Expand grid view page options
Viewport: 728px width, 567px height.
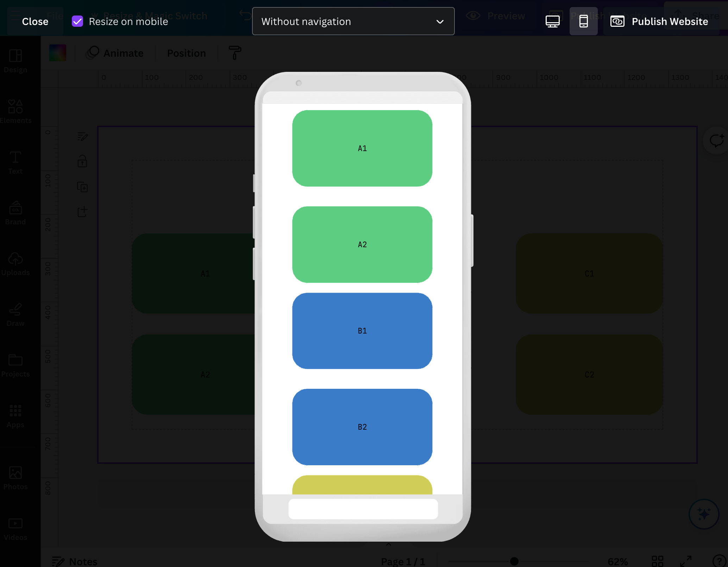click(x=658, y=561)
